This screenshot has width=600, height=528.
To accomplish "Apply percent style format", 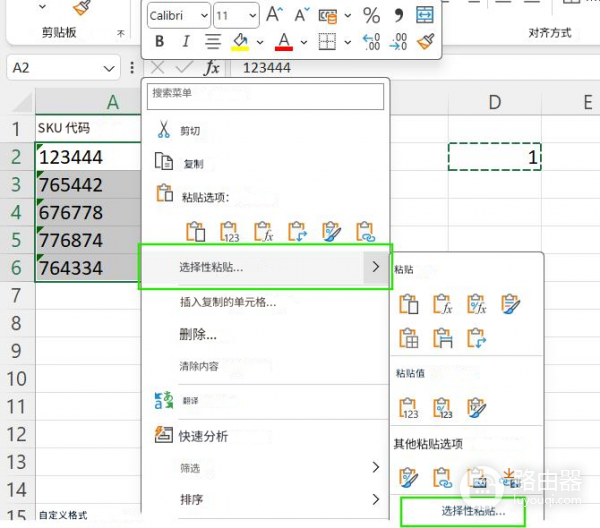I will (x=372, y=15).
